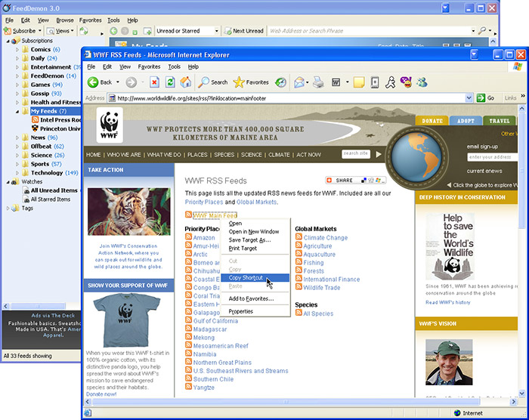Click the green Refresh icon in IE toolbar

(x=170, y=82)
